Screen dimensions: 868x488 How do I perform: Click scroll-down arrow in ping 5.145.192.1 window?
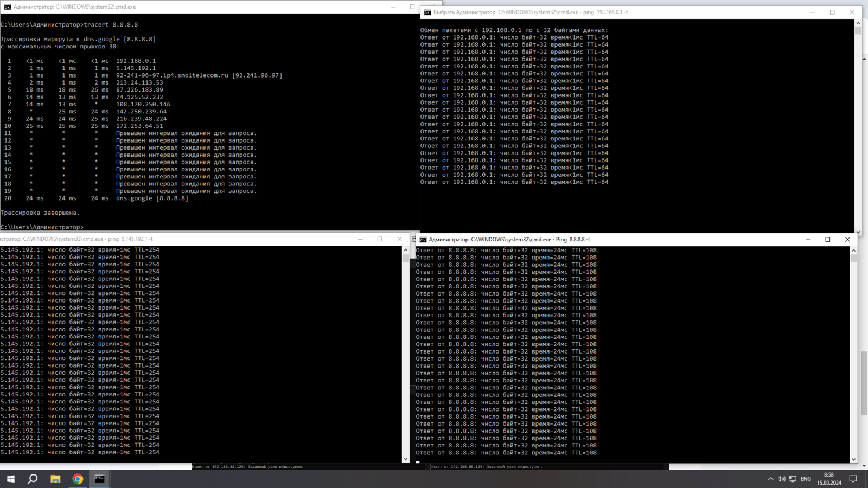click(x=405, y=459)
